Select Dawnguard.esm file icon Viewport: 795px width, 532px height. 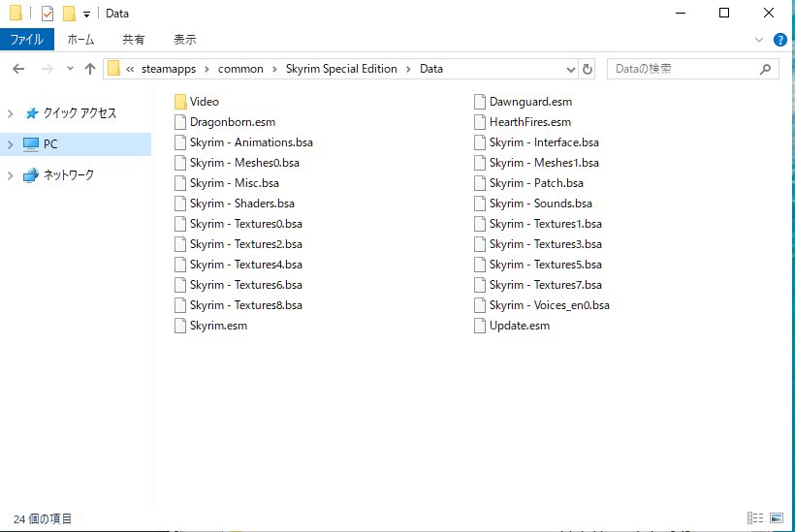pos(480,102)
